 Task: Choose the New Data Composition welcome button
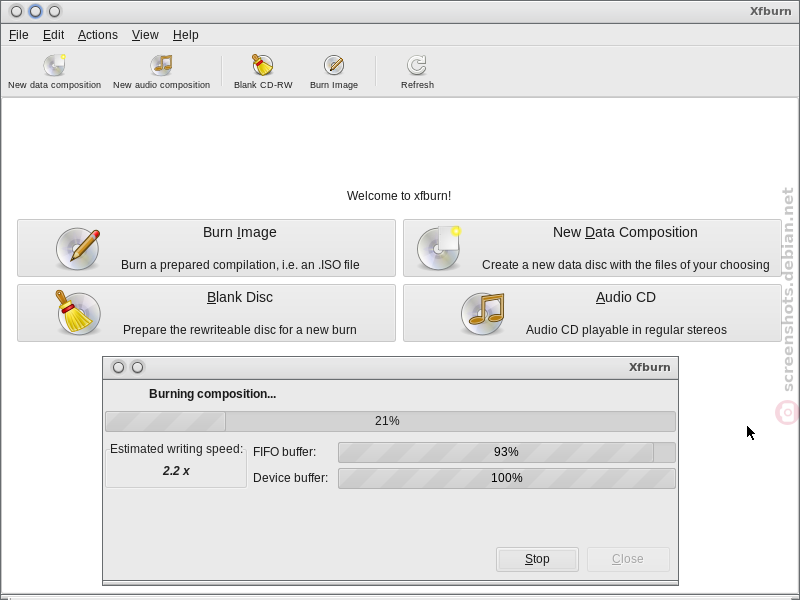tap(592, 248)
